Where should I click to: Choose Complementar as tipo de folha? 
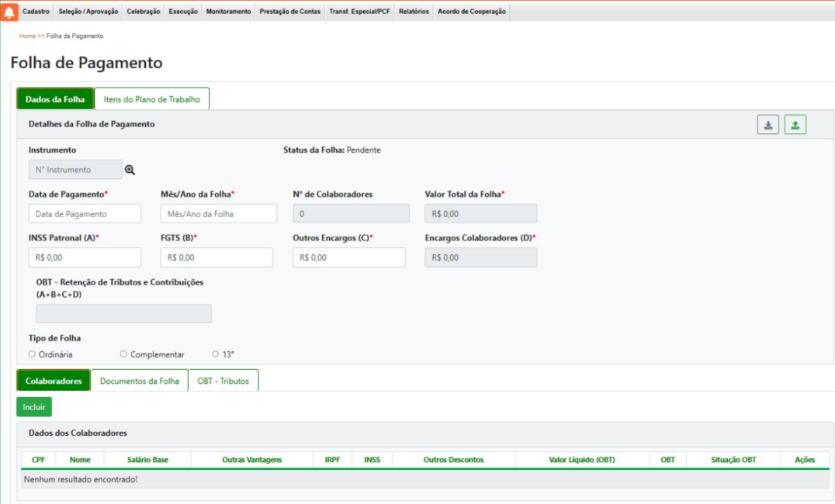123,354
